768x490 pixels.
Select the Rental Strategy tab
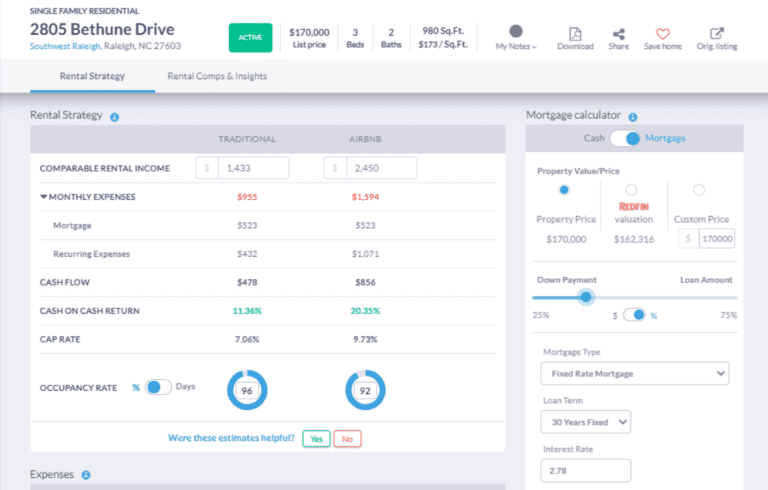click(92, 76)
